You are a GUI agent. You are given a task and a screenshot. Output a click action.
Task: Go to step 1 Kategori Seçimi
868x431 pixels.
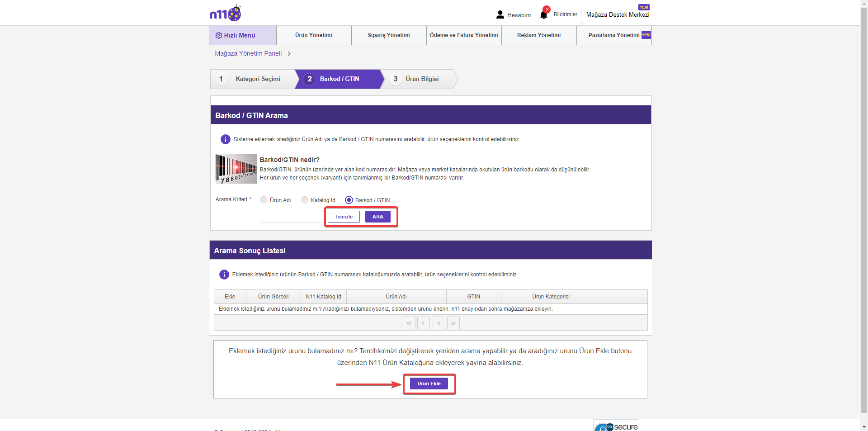pyautogui.click(x=253, y=79)
